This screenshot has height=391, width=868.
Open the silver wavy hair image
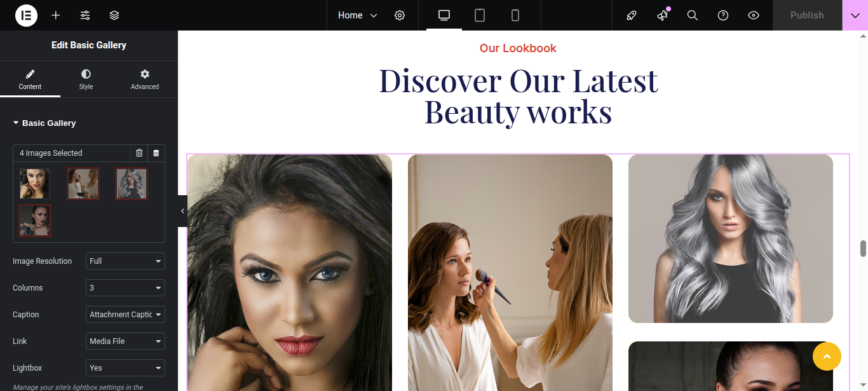click(x=731, y=238)
